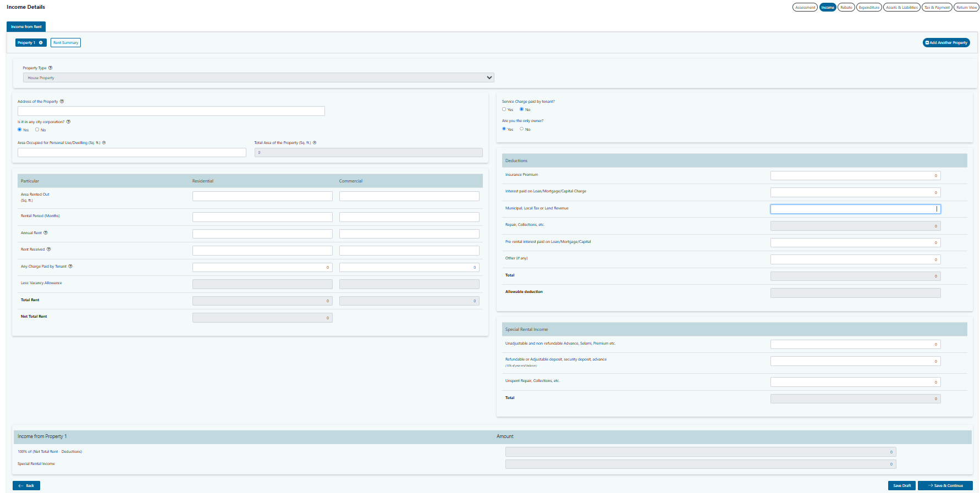Click Pre-rental interest paid input field
This screenshot has width=980, height=493.
pos(856,243)
